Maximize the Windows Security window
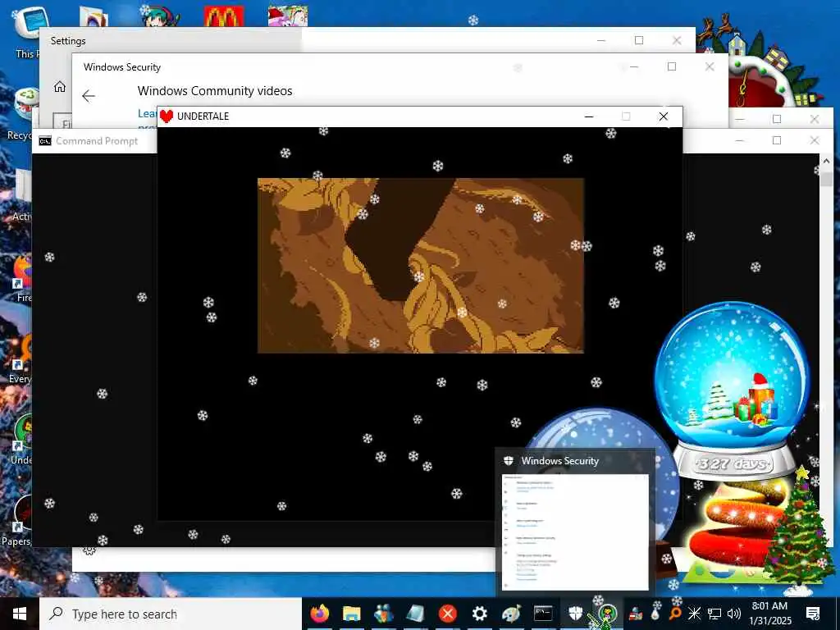Screen dimensions: 840x630 click(x=672, y=66)
